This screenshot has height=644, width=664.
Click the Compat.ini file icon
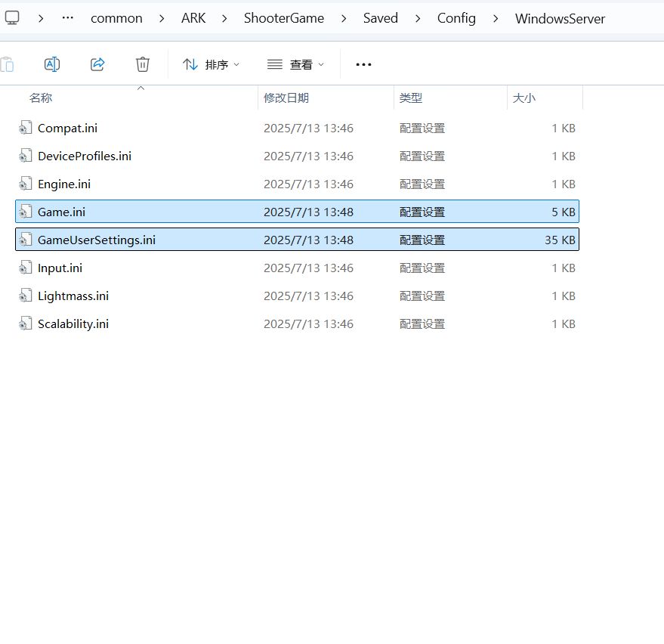tap(26, 128)
